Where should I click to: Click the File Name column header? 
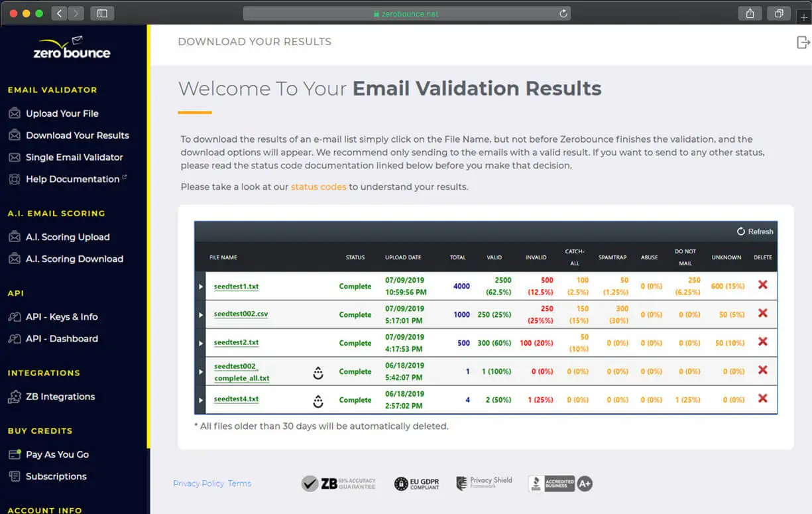223,257
